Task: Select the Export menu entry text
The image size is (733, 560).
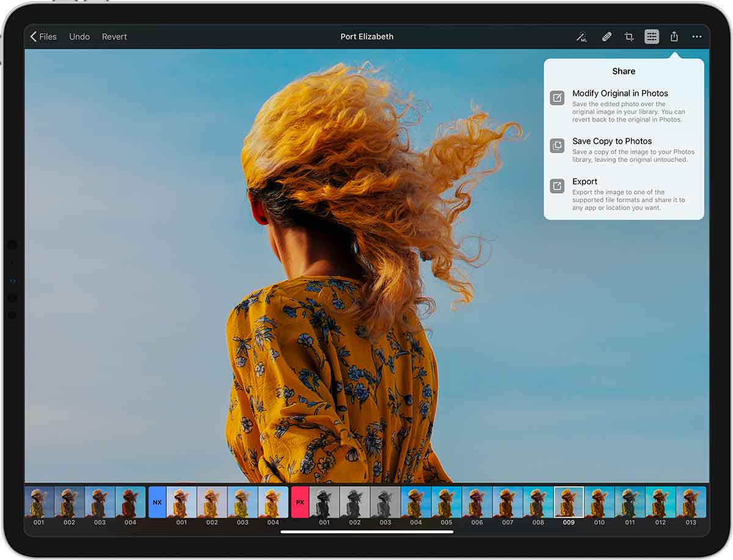Action: (585, 181)
